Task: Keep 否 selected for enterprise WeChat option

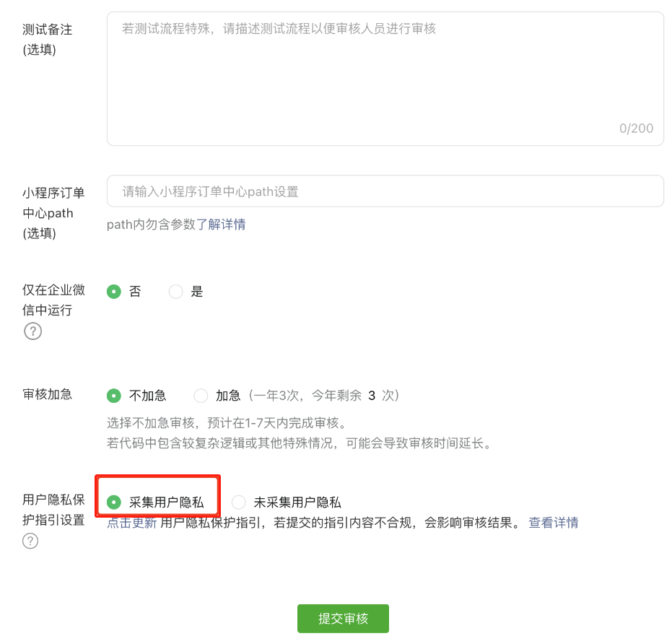Action: (113, 291)
